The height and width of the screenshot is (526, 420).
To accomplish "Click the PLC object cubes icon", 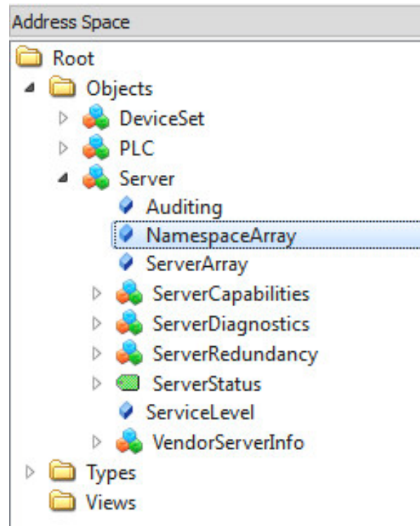I will (x=96, y=147).
